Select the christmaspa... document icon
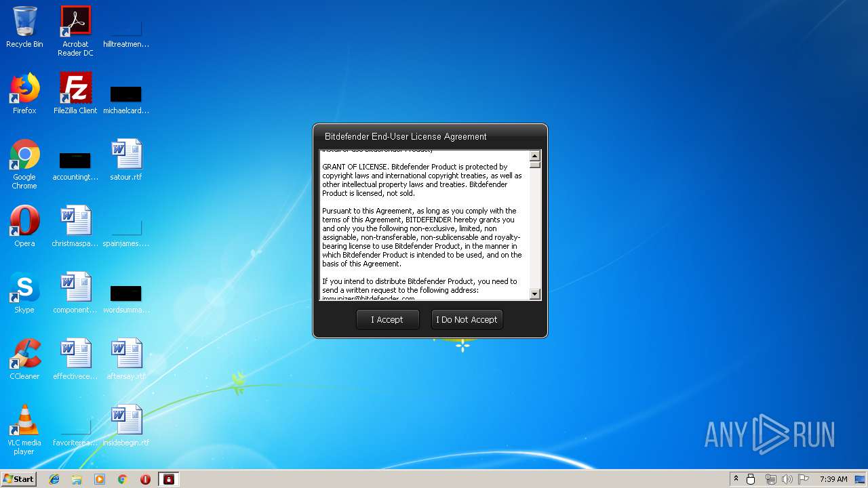868x488 pixels. click(75, 226)
